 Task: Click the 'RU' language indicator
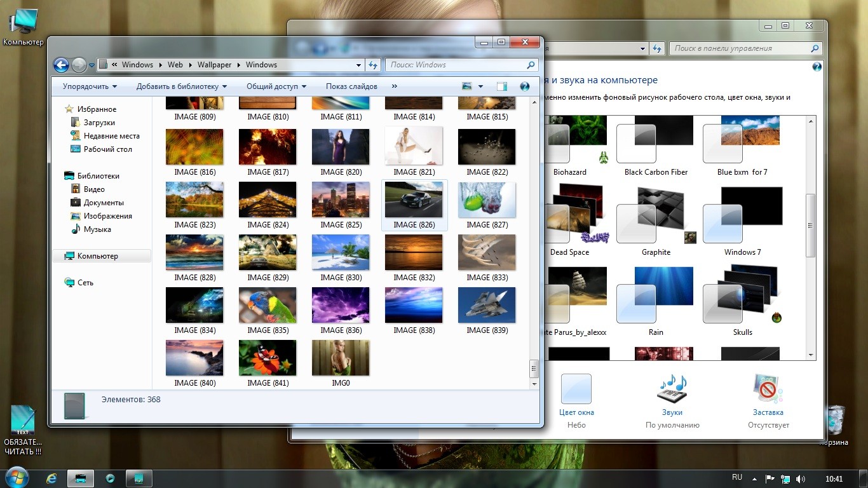737,477
